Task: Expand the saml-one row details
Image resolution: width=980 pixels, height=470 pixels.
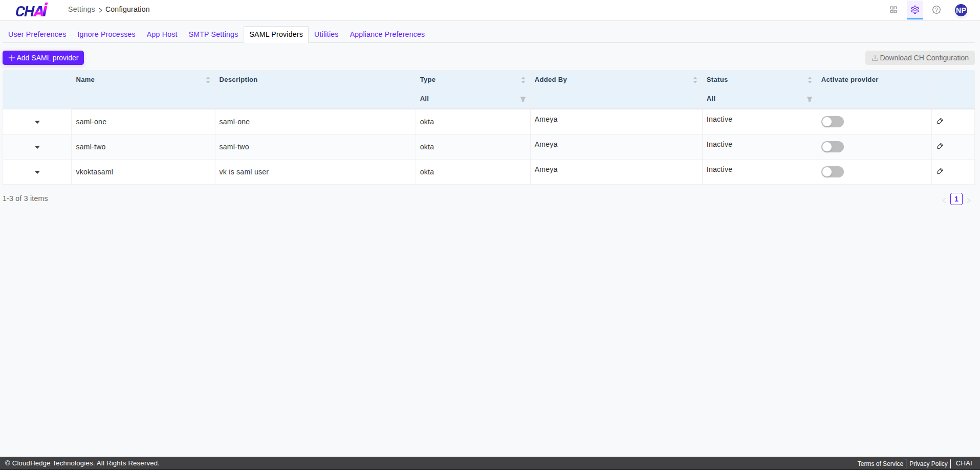Action: pos(37,122)
